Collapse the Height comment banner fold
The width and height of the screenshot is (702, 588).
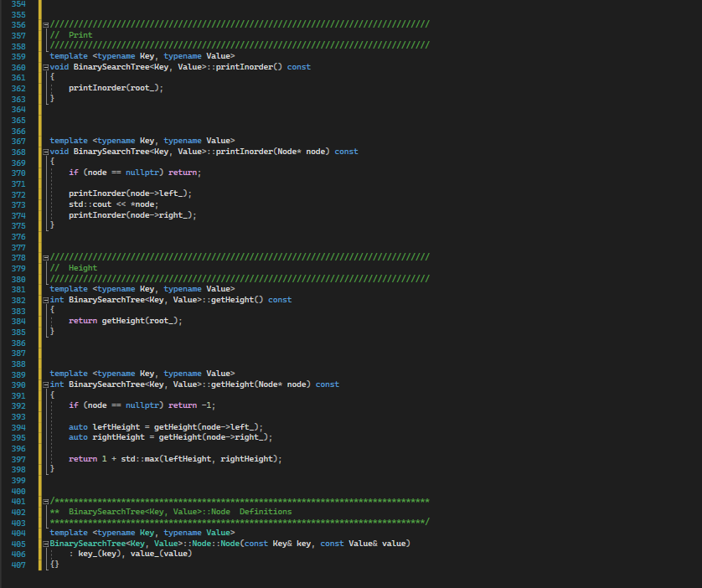coord(44,257)
